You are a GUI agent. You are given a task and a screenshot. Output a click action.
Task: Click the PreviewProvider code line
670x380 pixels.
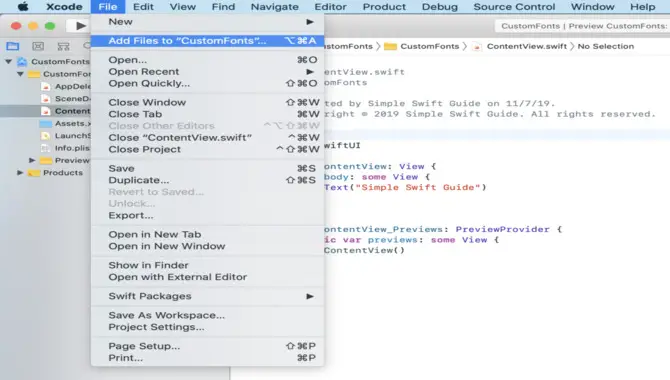[443, 229]
